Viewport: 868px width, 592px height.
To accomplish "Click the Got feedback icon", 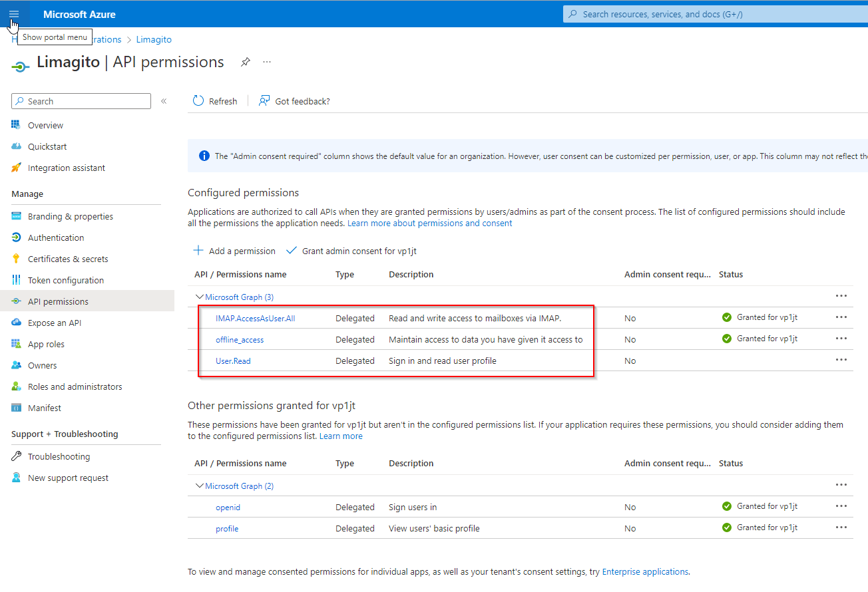I will tap(264, 101).
